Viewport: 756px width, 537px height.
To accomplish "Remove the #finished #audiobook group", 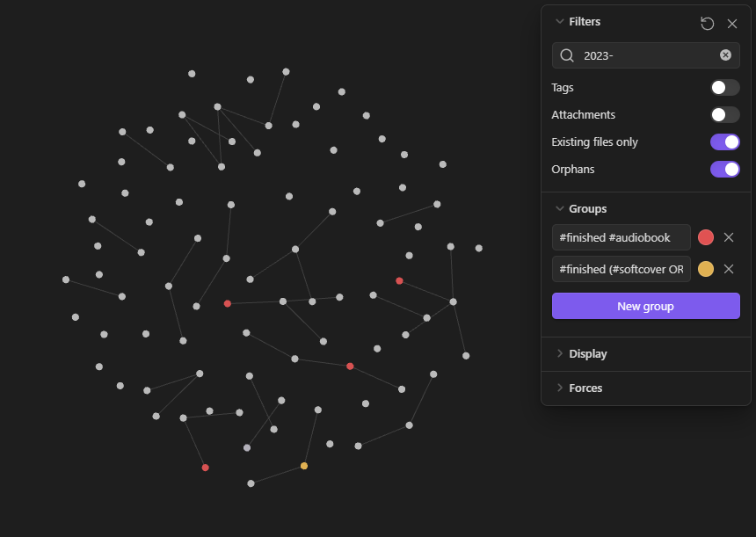I will (729, 237).
